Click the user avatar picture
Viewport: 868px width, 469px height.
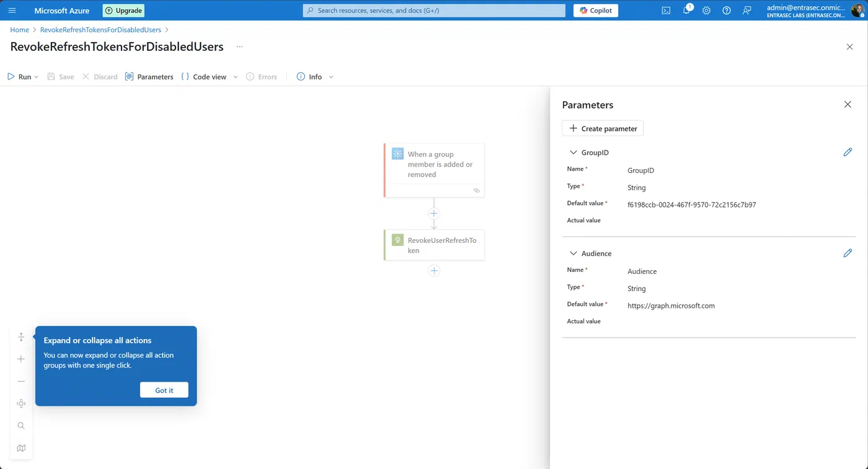pyautogui.click(x=857, y=11)
